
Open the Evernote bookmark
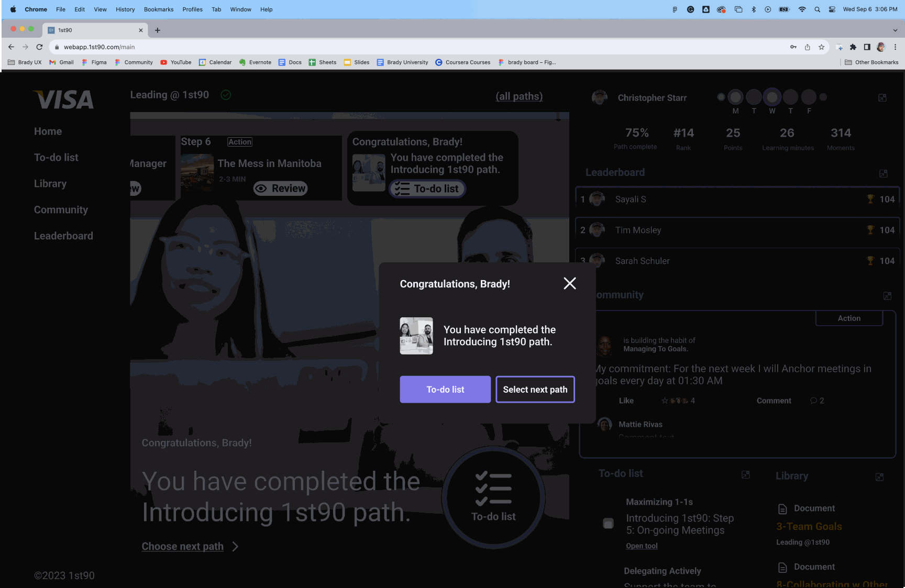coord(255,62)
